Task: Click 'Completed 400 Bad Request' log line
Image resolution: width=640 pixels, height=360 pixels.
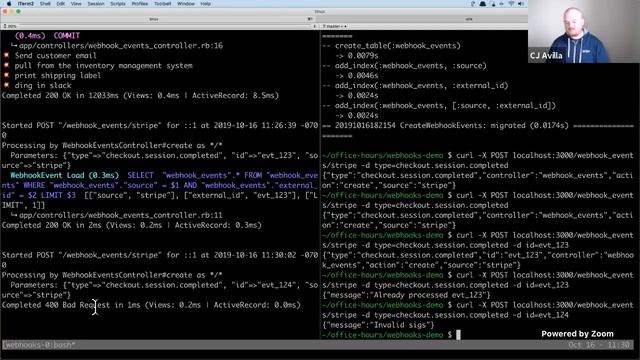Action: (151, 305)
